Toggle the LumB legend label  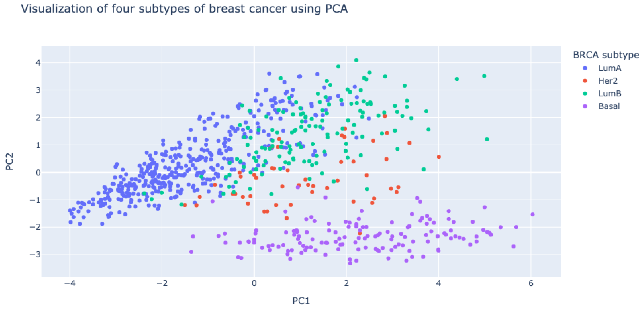point(610,94)
